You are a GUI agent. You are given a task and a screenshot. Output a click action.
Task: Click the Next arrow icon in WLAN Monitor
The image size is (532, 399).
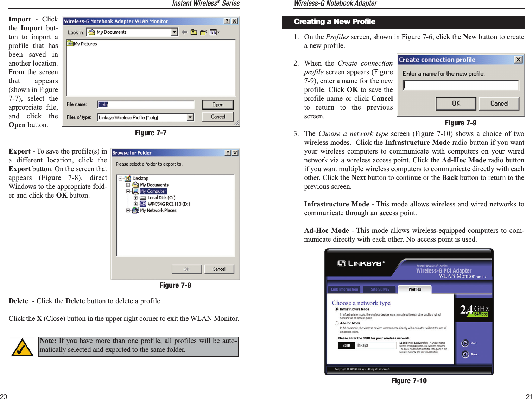(465, 343)
